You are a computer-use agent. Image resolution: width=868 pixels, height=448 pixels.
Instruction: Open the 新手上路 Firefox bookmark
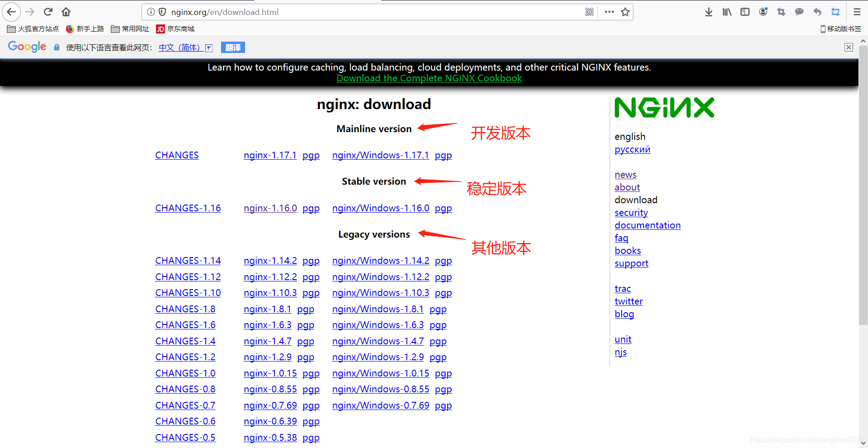coord(85,29)
